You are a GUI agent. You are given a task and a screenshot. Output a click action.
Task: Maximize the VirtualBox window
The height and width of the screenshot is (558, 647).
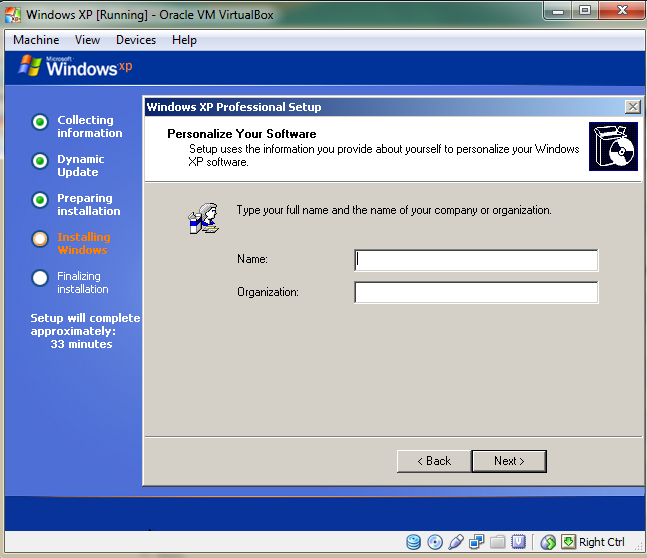click(585, 10)
